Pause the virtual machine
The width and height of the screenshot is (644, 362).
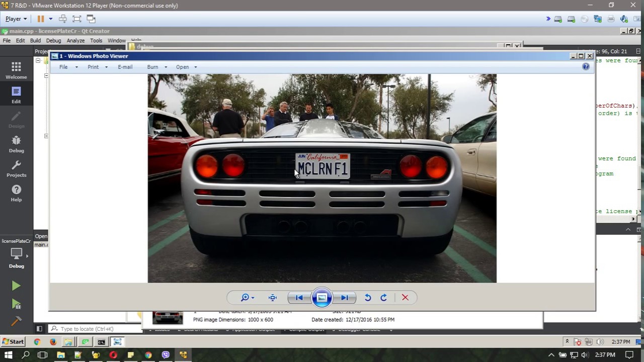coord(41,19)
